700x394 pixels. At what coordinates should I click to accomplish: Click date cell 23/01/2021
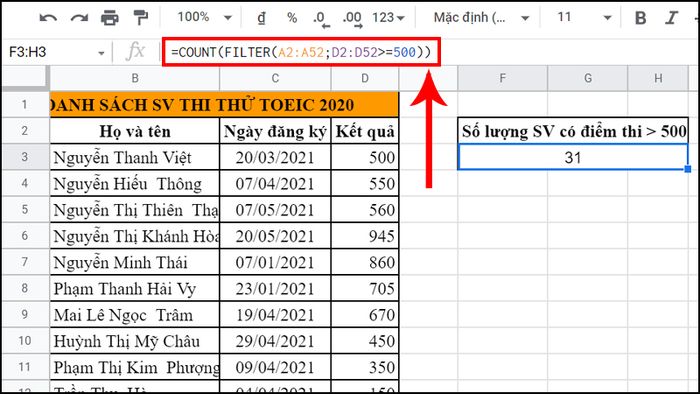(275, 288)
